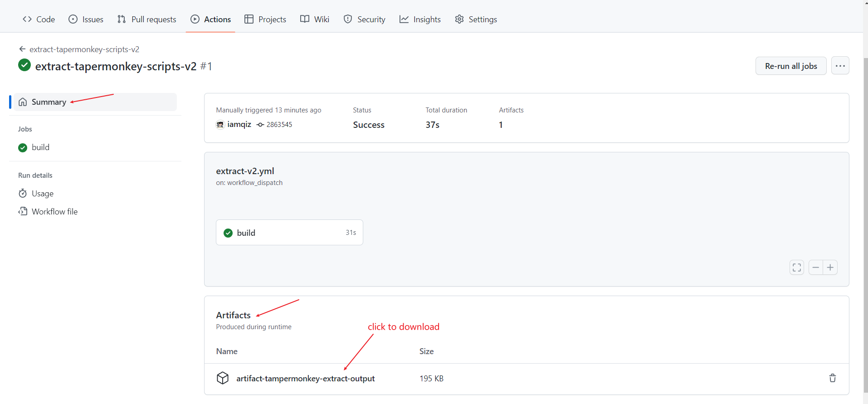The height and width of the screenshot is (404, 868).
Task: Click the Projects table icon
Action: 249,19
